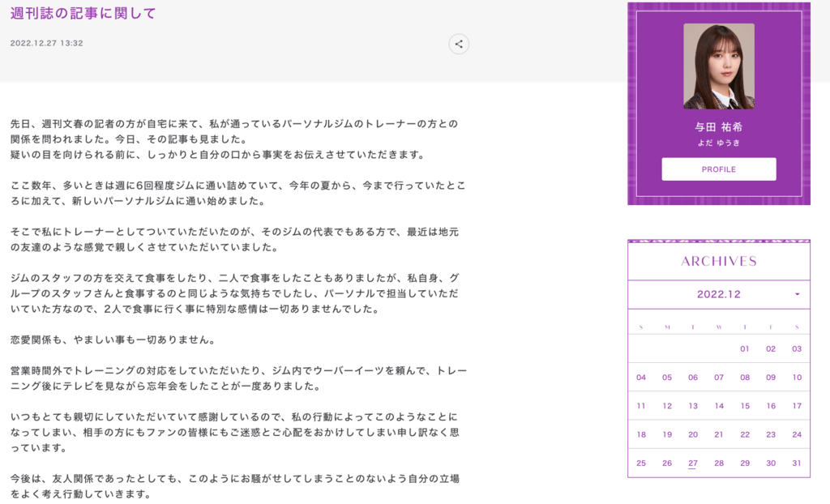Click the member name 与田 祐希
The width and height of the screenshot is (830, 504).
[x=719, y=127]
